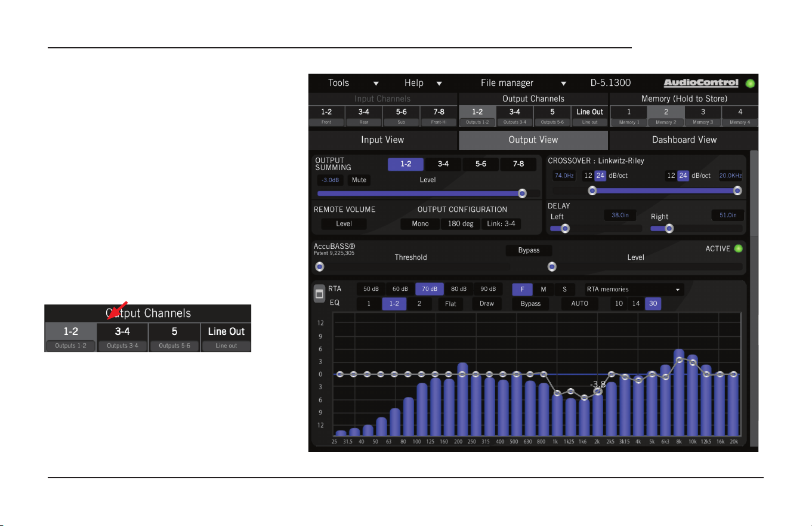Set RTA range to 60 dB
The image size is (812, 526).
pos(400,289)
